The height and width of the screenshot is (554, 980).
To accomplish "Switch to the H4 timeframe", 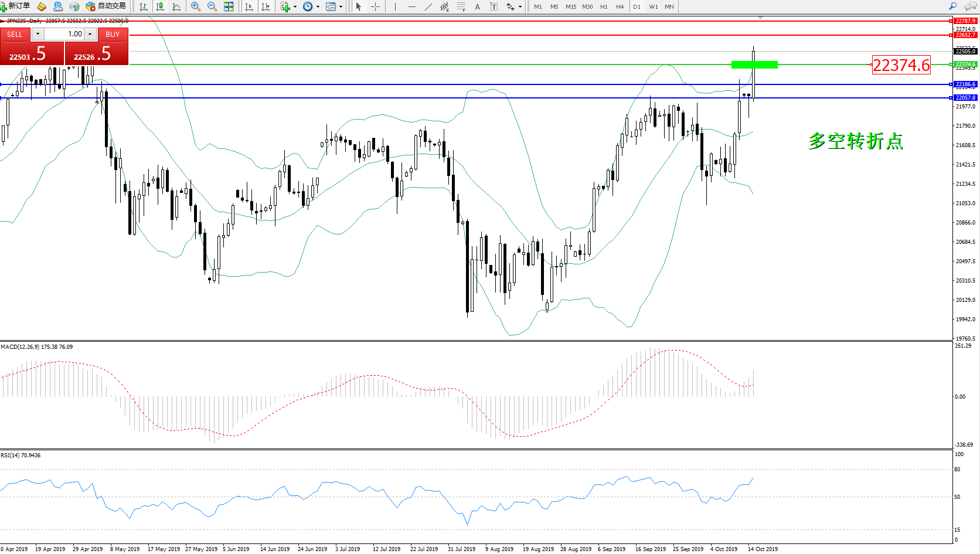I will (620, 6).
